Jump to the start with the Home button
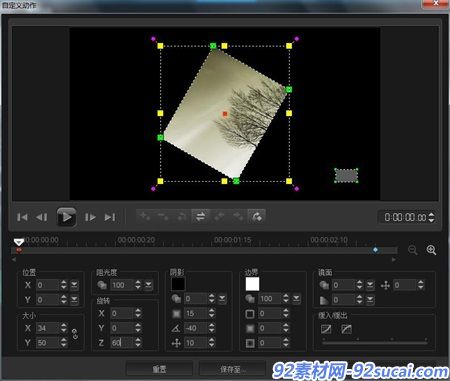Viewport: 450px width, 381px height. [x=22, y=217]
